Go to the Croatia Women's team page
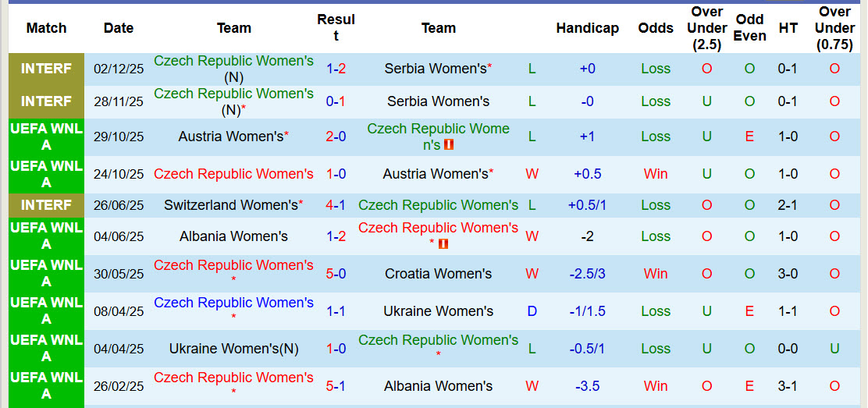The image size is (868, 408). (x=438, y=274)
